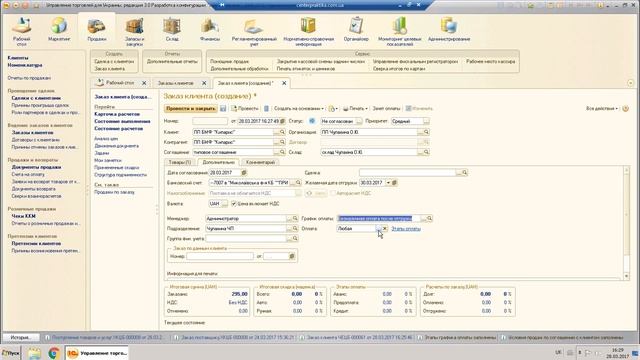
Task: Click magnifier icon in Соглашение field
Action: [x=282, y=152]
